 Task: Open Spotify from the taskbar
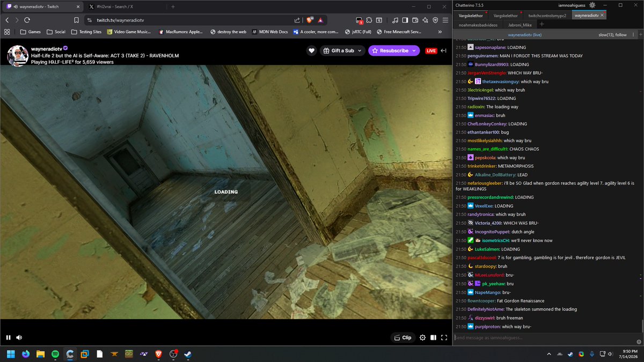(55, 354)
